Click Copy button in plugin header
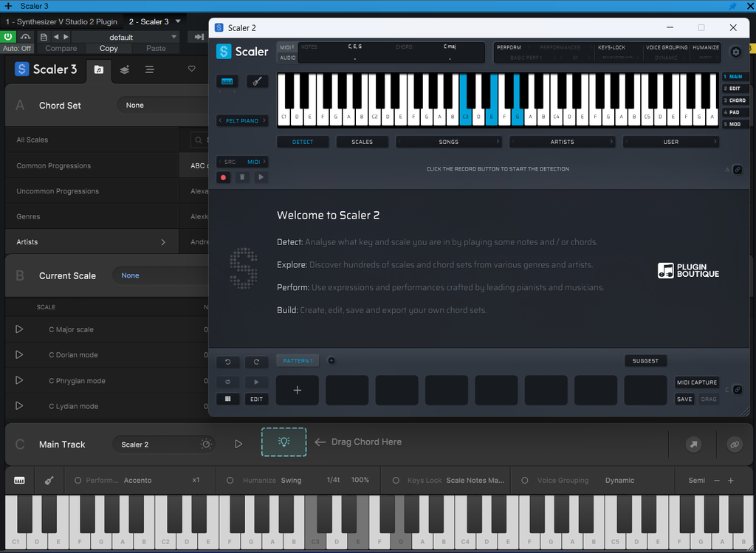Viewport: 756px width, 553px height. click(x=109, y=48)
